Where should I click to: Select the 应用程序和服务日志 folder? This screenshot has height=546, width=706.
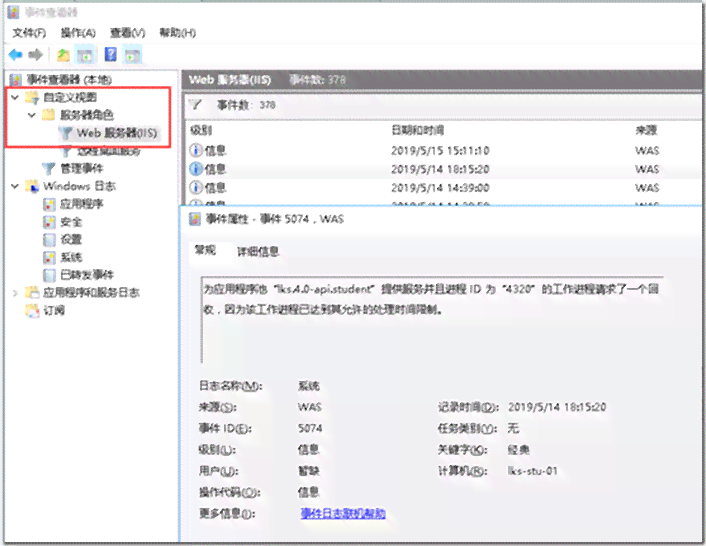point(91,293)
